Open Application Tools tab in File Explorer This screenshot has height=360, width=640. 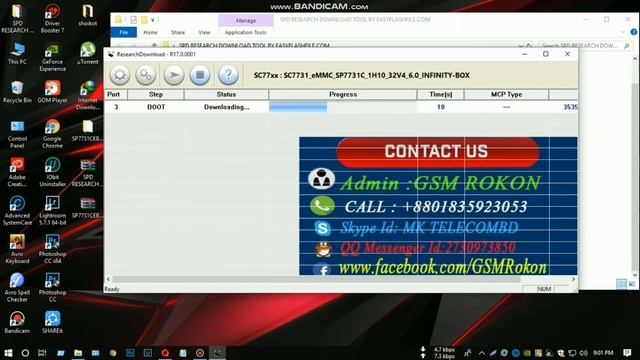246,32
